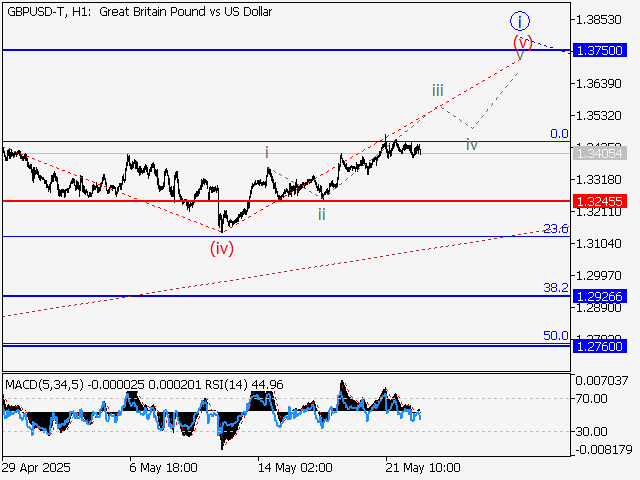This screenshot has width=640, height=480.
Task: Click the 1.37500 blue price tag
Action: tap(600, 50)
